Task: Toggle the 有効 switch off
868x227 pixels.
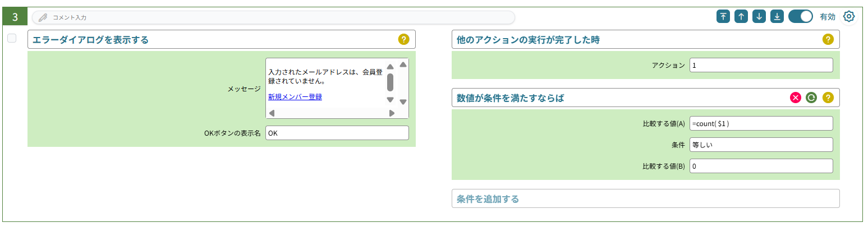Action: click(801, 16)
